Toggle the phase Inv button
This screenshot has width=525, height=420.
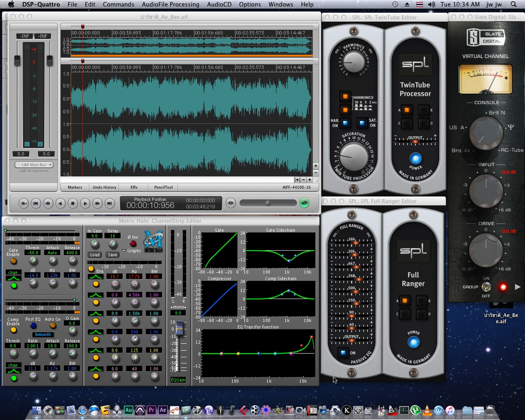point(132,244)
